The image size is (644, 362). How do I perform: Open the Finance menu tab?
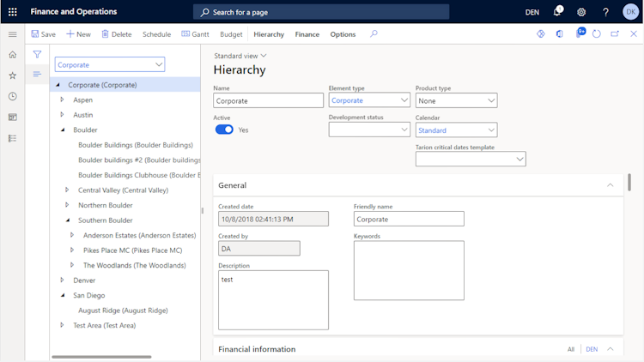click(x=307, y=34)
